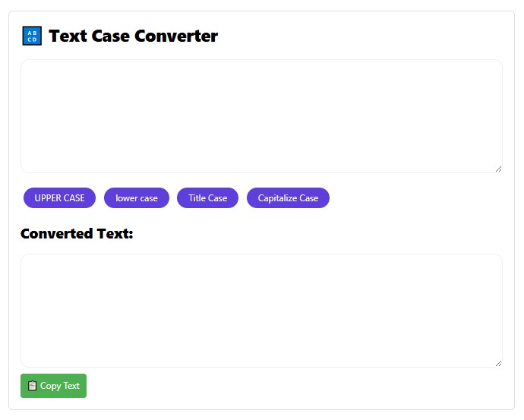524x420 pixels.
Task: Click the blue icon beside the page title
Action: click(x=32, y=36)
